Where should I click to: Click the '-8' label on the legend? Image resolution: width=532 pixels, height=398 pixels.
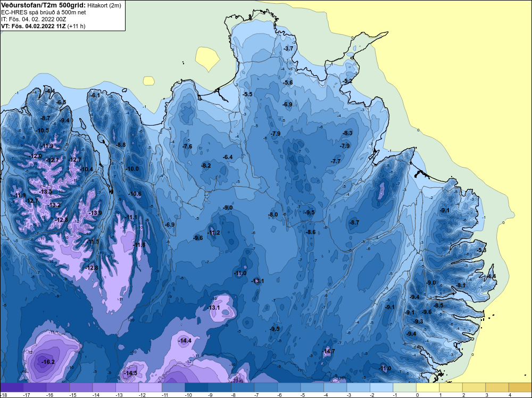click(235, 395)
